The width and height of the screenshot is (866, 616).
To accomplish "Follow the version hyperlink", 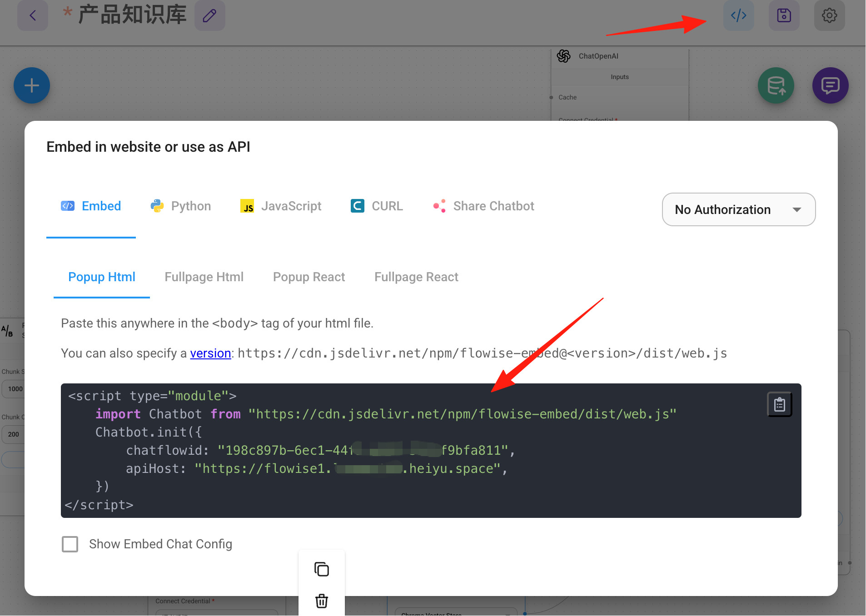I will (x=210, y=353).
